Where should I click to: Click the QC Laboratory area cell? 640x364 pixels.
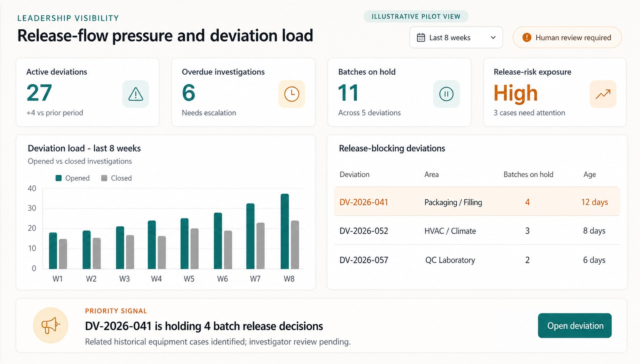click(450, 260)
